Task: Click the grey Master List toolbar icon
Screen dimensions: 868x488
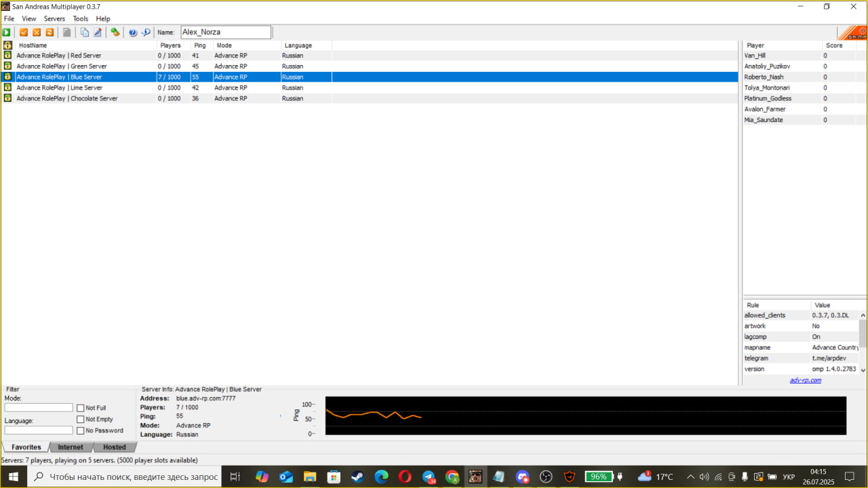Action: [x=67, y=32]
